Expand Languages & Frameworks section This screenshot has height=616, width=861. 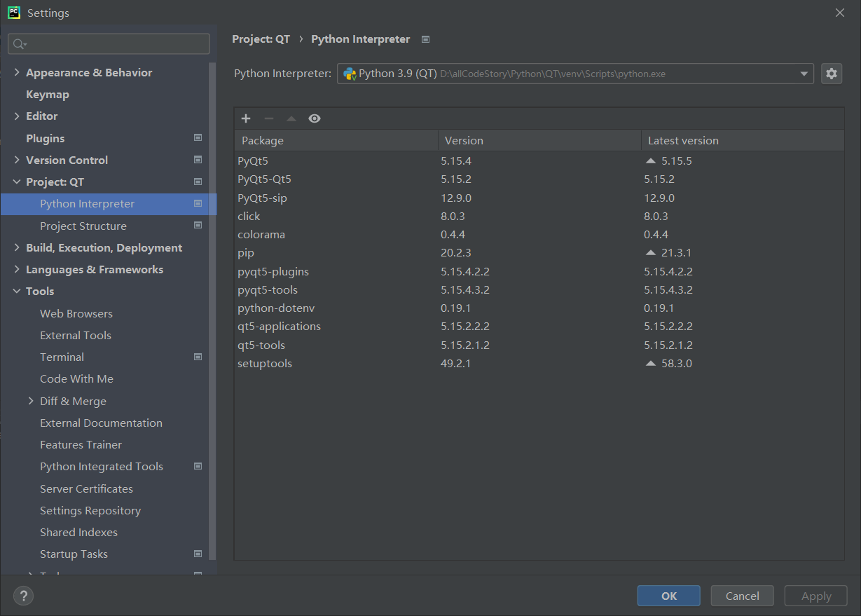coord(17,269)
